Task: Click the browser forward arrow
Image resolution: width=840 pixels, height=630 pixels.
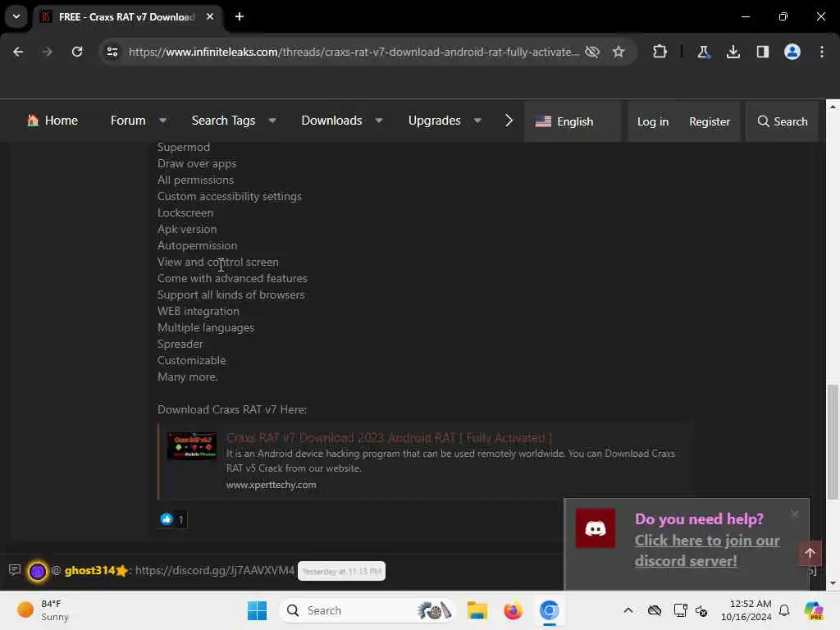Action: coord(47,52)
